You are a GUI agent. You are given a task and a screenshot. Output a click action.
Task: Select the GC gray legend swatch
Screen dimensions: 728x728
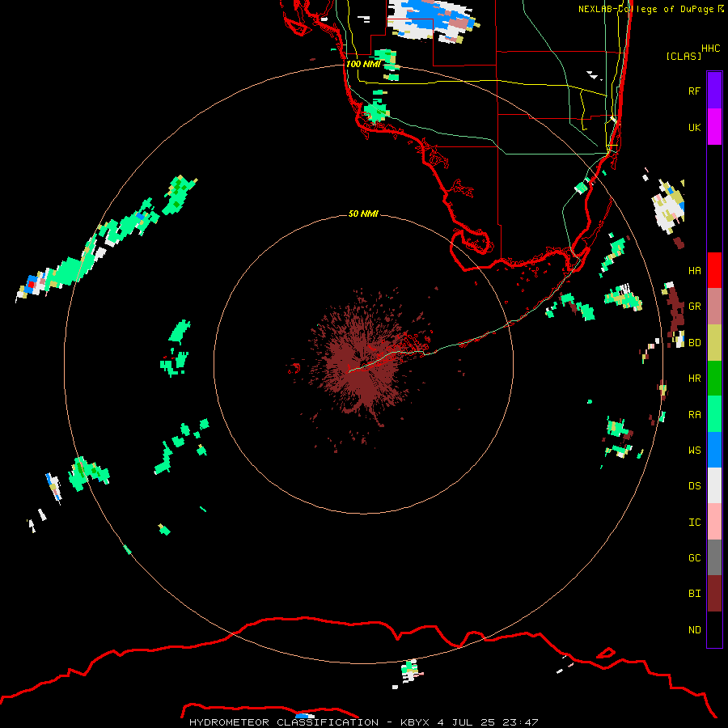[x=714, y=557]
